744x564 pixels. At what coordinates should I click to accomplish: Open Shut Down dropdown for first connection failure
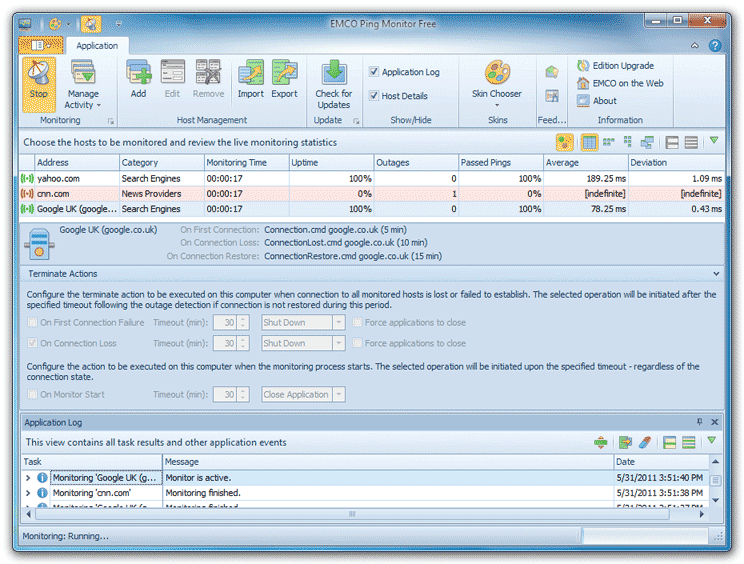click(339, 323)
